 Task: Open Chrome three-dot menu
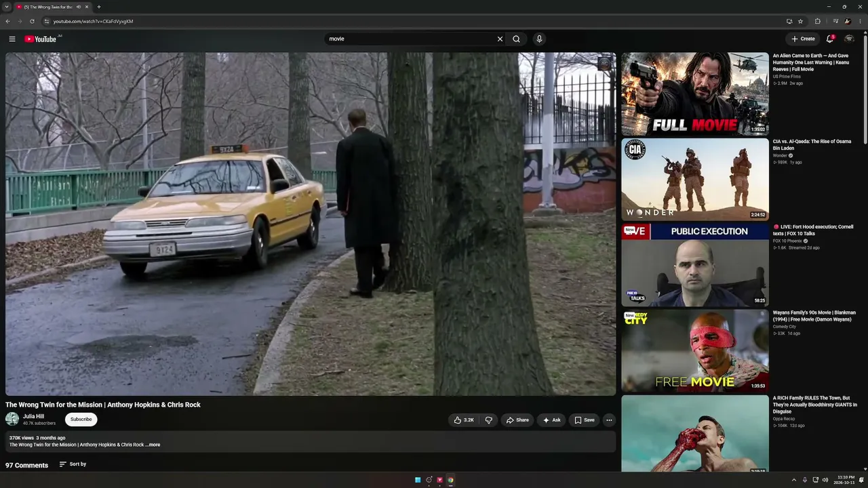point(860,21)
